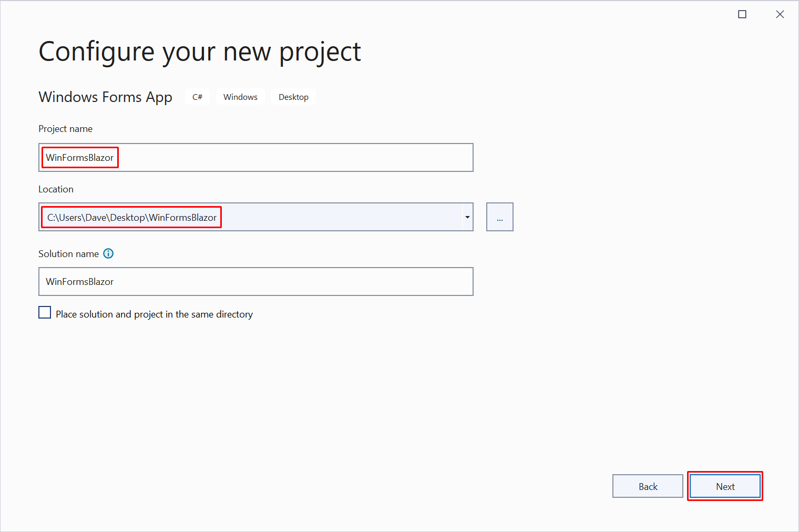Click the Back button
799x532 pixels.
(648, 486)
